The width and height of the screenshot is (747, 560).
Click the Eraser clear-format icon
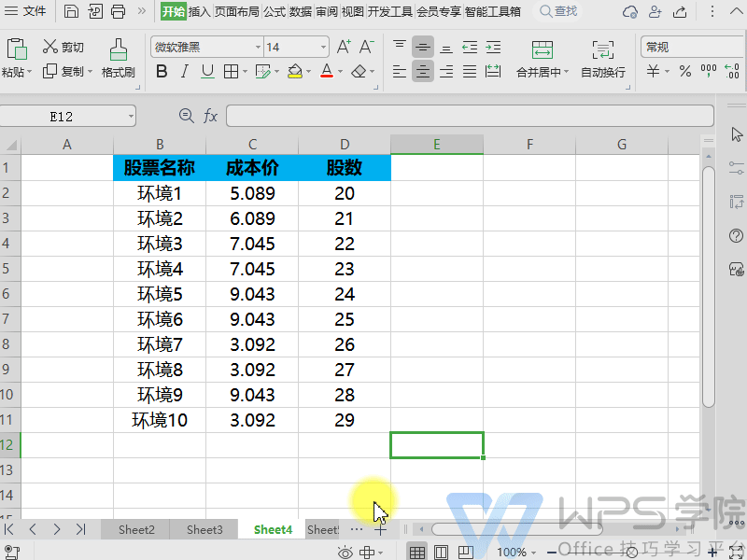click(x=359, y=71)
